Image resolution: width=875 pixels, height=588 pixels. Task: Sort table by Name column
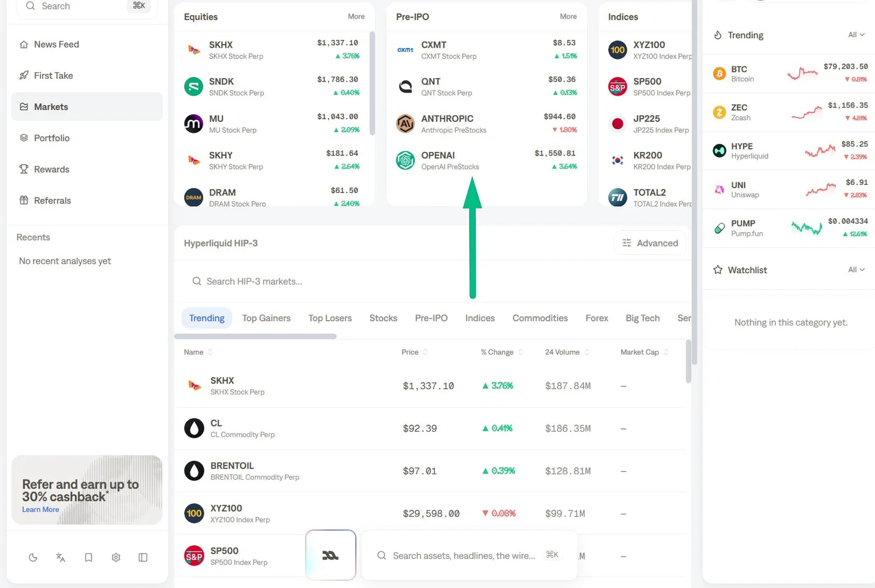coord(198,352)
